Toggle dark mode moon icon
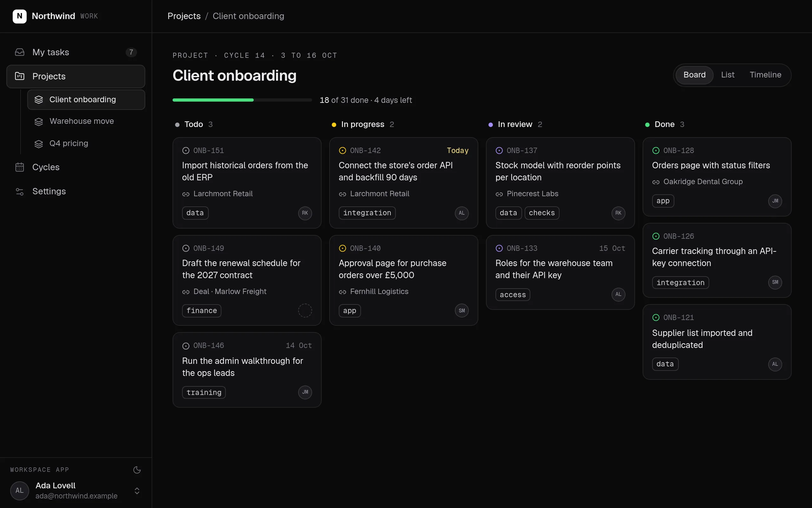 point(137,470)
